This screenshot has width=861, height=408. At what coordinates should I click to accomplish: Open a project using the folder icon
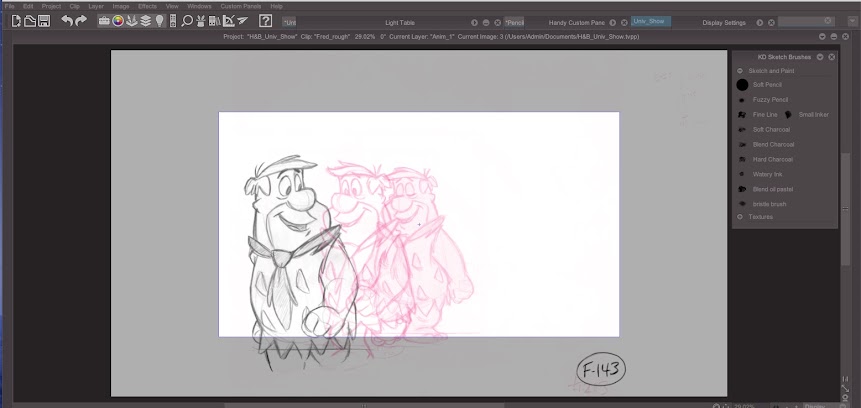point(30,21)
